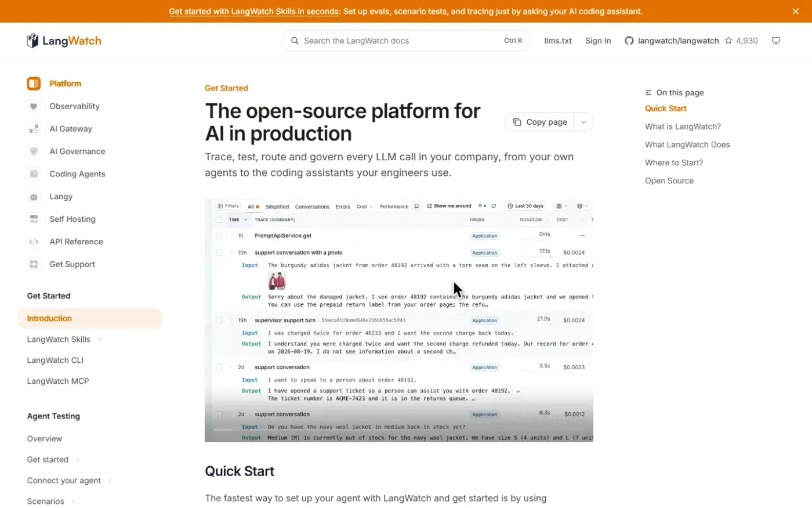Viewport: 812px width, 508px height.
Task: Open the AI Governance sidebar section
Action: tap(66, 152)
